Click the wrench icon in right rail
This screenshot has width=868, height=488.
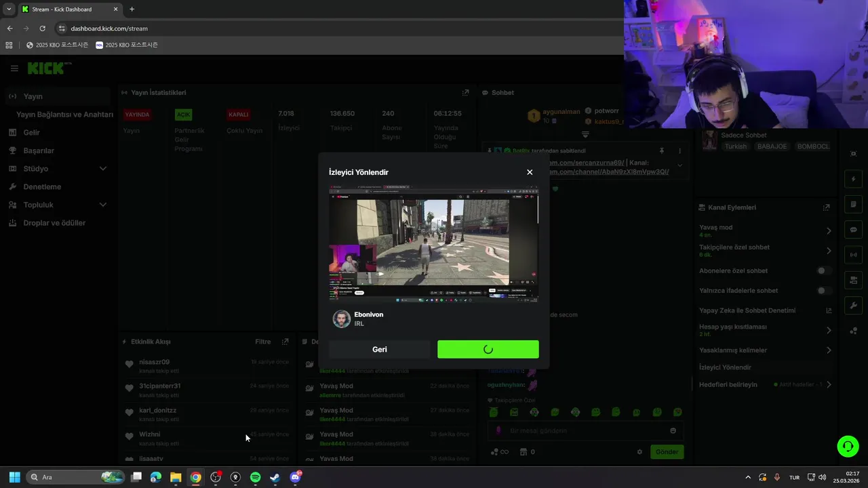(x=853, y=306)
